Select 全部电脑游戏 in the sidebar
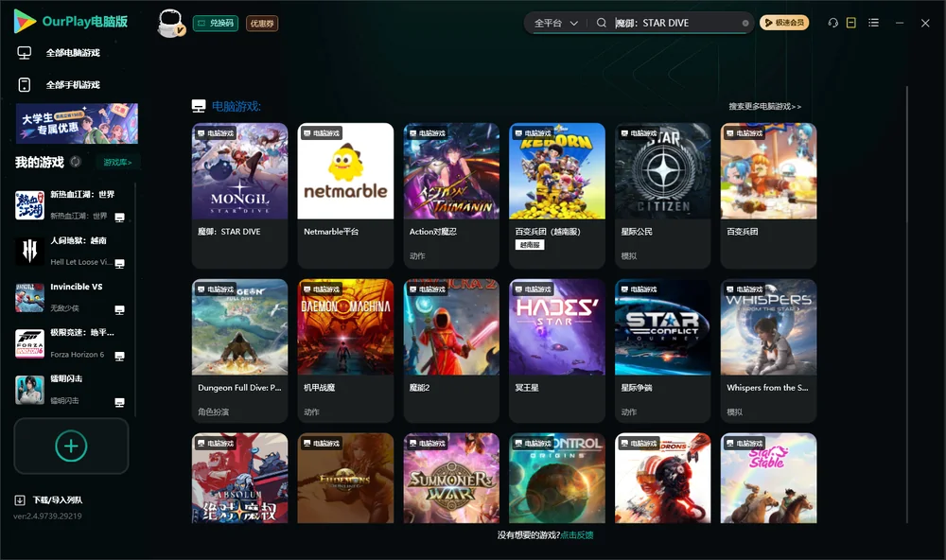 point(73,53)
